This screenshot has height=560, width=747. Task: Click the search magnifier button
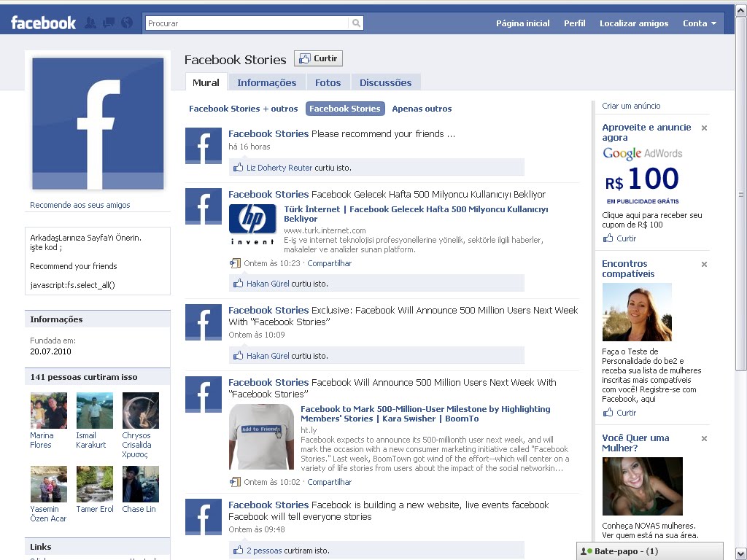(x=356, y=23)
